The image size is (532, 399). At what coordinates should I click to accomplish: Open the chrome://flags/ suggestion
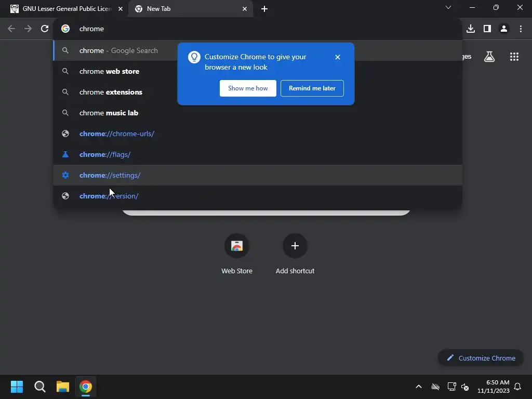point(258,154)
